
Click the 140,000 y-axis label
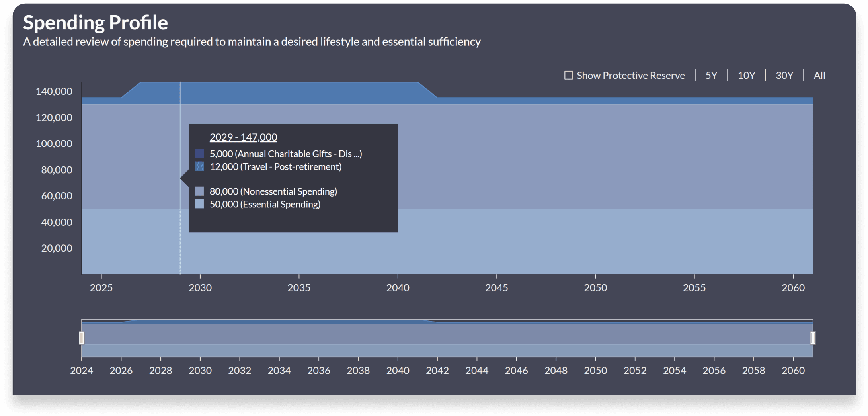pyautogui.click(x=54, y=91)
